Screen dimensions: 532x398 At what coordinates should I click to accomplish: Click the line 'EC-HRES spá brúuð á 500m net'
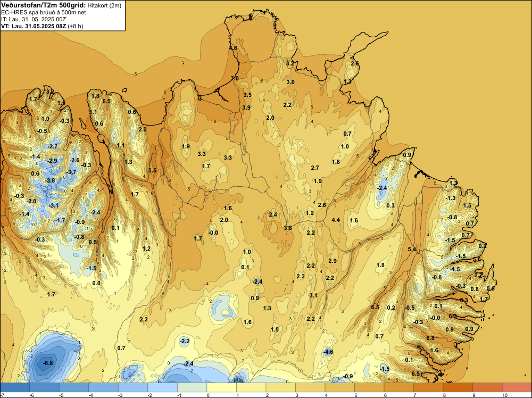44,12
